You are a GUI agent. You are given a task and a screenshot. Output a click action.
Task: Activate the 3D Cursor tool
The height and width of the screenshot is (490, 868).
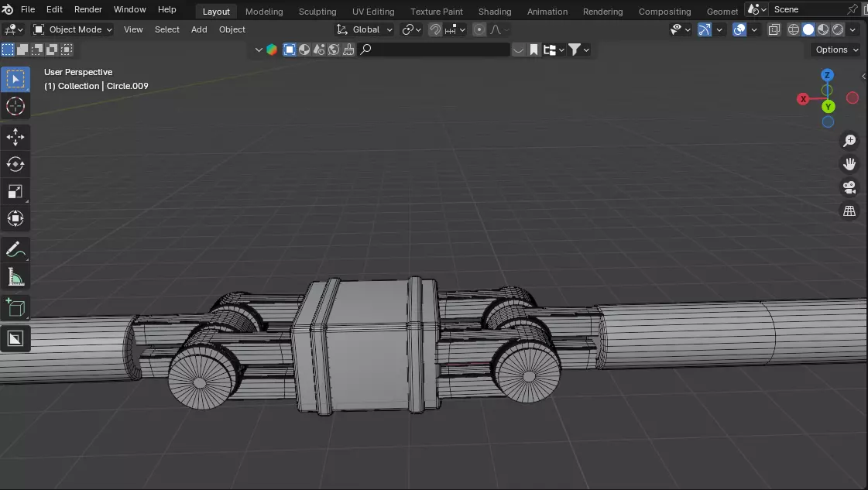click(15, 106)
